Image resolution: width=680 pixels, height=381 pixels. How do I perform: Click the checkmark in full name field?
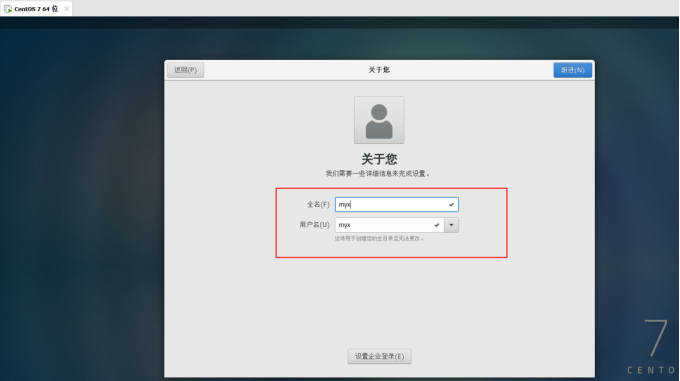451,205
